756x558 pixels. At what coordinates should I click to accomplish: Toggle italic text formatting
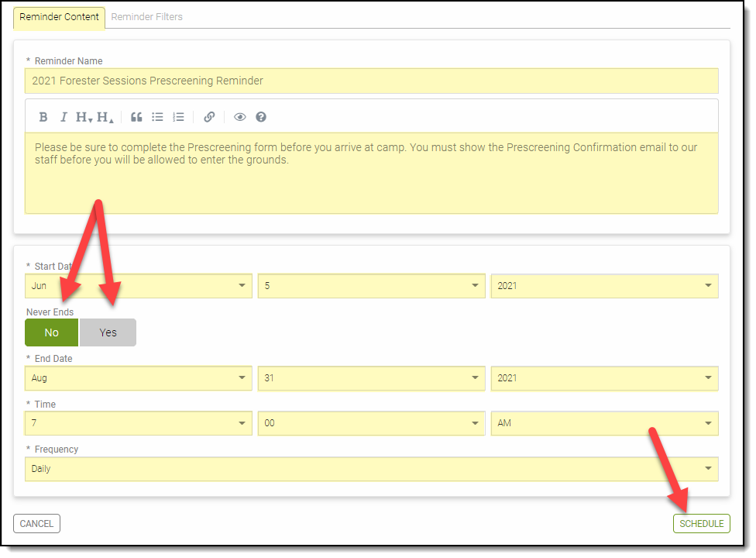pos(64,117)
